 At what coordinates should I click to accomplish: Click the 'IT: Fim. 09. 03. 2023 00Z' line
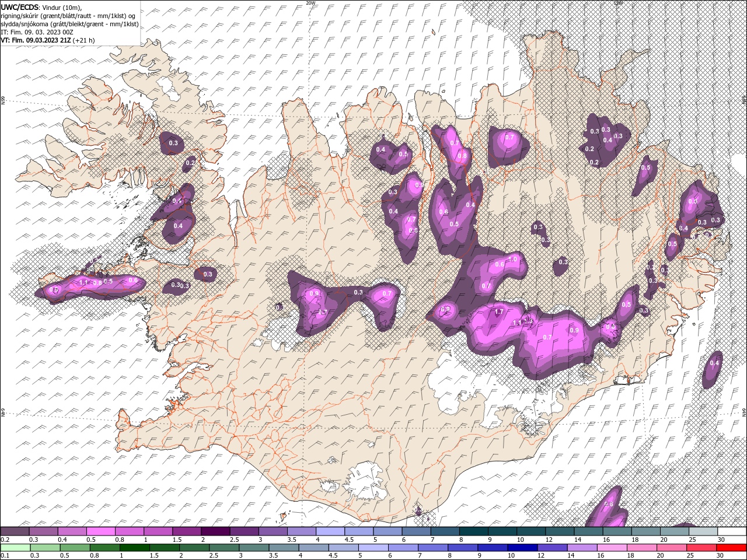tap(36, 32)
